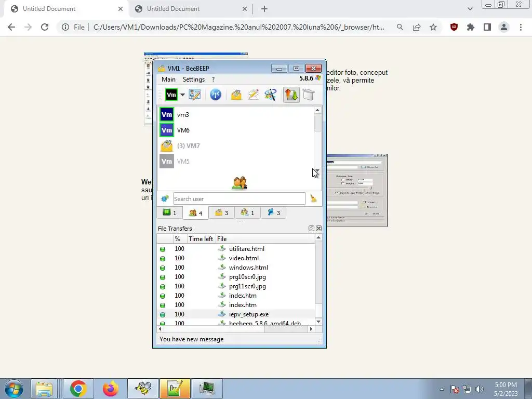
Task: Click Chrome address bar URL
Action: [x=238, y=27]
